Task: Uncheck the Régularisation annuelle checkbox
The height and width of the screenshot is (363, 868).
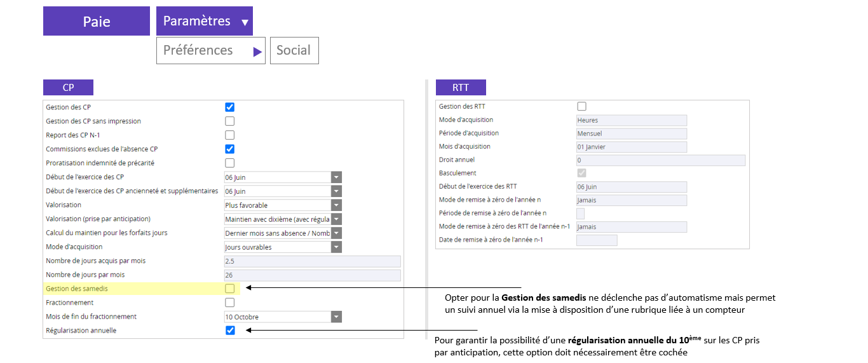Action: point(230,331)
